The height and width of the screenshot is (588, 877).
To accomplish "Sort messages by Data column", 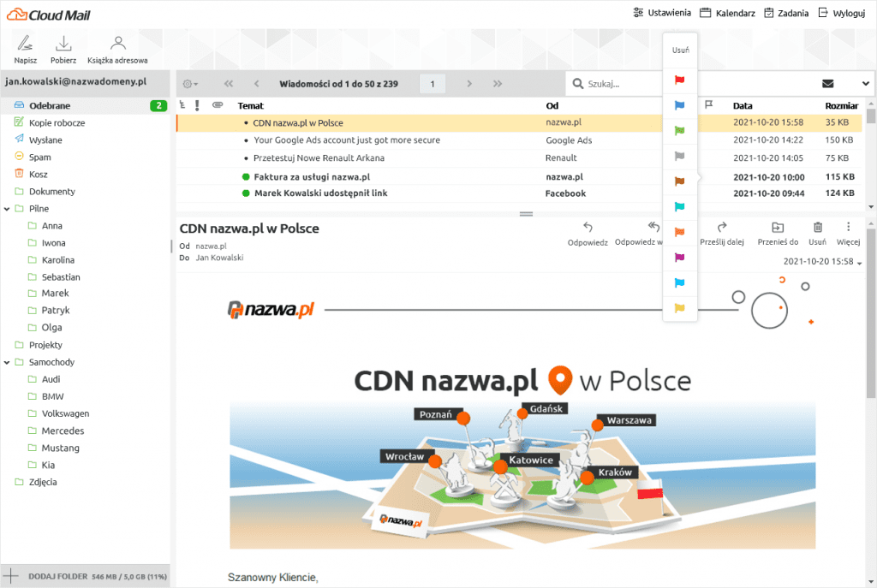I will pos(743,105).
